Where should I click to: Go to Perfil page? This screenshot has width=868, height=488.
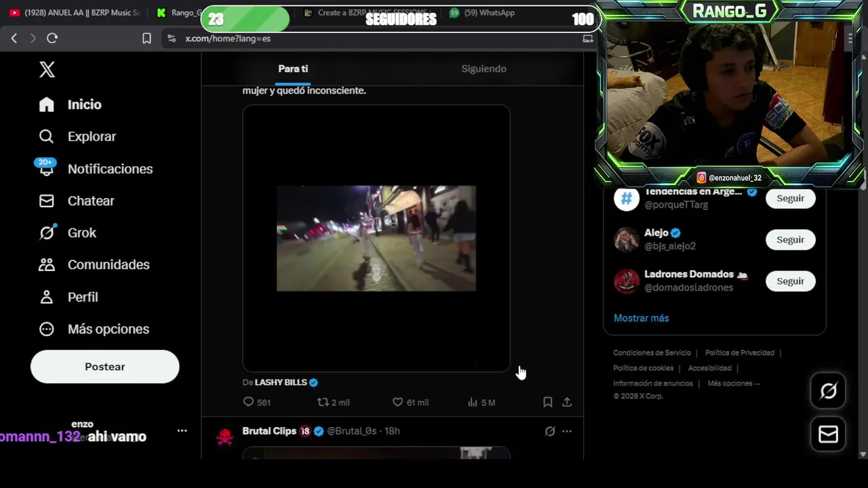pos(68,297)
